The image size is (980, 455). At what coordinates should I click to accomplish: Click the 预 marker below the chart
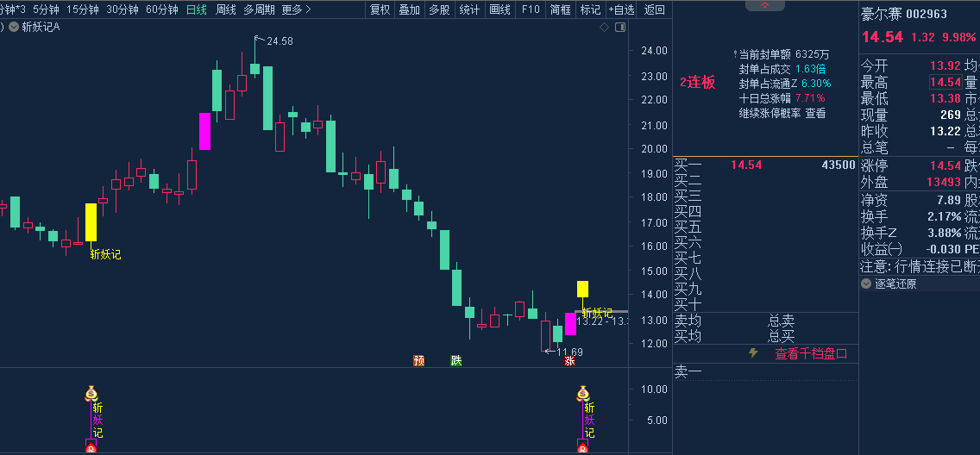418,361
